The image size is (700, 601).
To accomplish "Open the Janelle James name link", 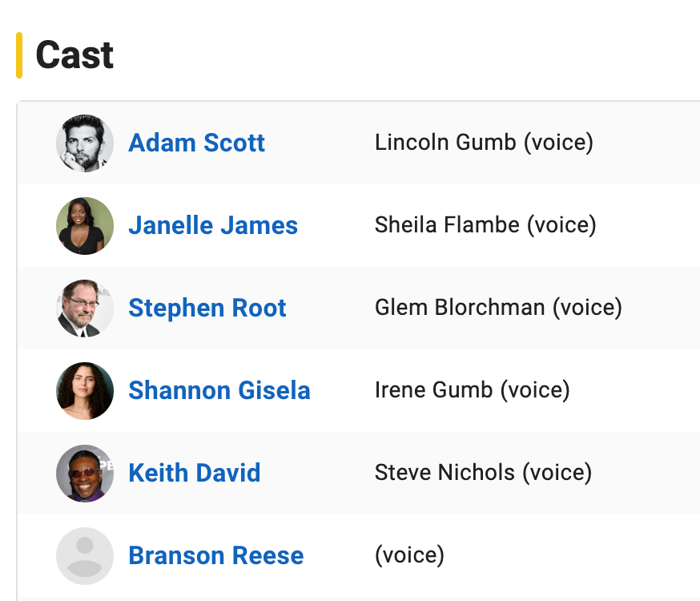I will pos(213,225).
